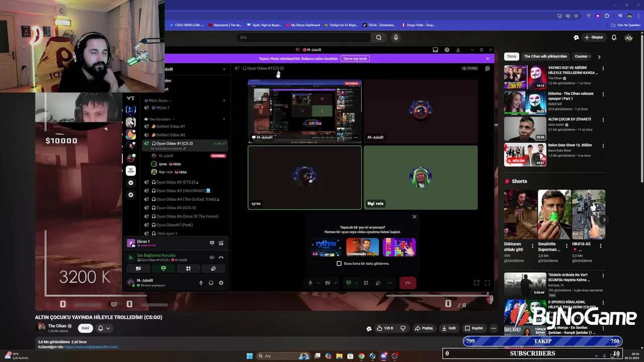Open activities button in voice panel
Image resolution: width=644 pixels, height=362 pixels.
[188, 268]
